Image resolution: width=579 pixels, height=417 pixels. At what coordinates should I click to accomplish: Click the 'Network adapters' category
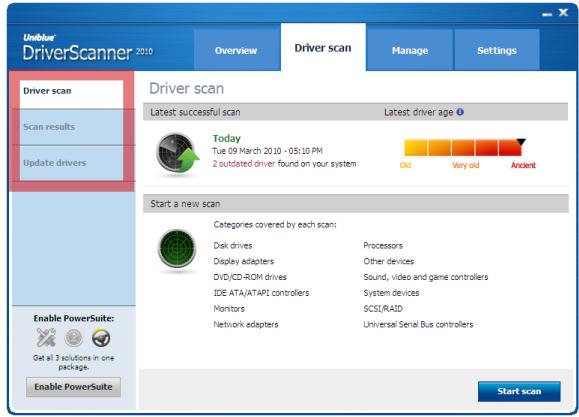coord(246,324)
